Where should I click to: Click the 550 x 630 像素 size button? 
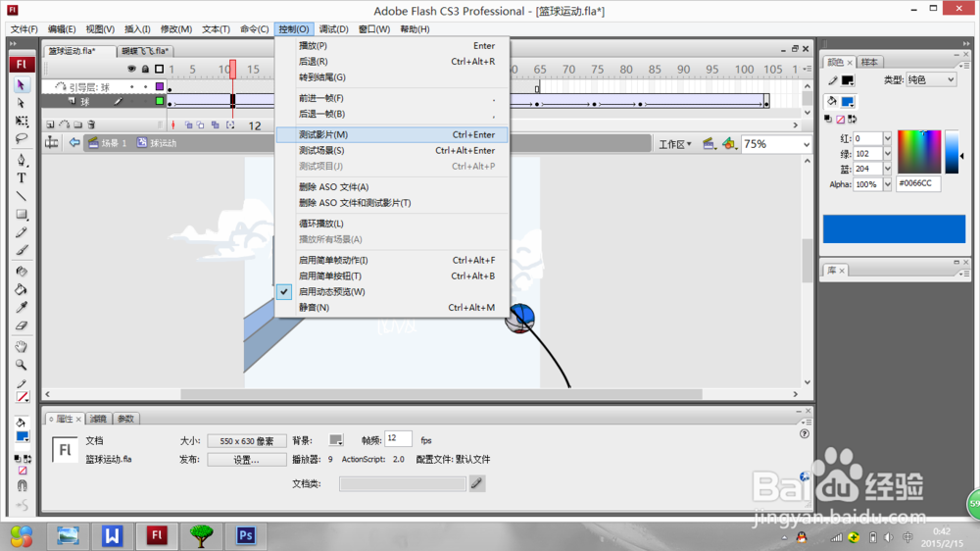[247, 441]
